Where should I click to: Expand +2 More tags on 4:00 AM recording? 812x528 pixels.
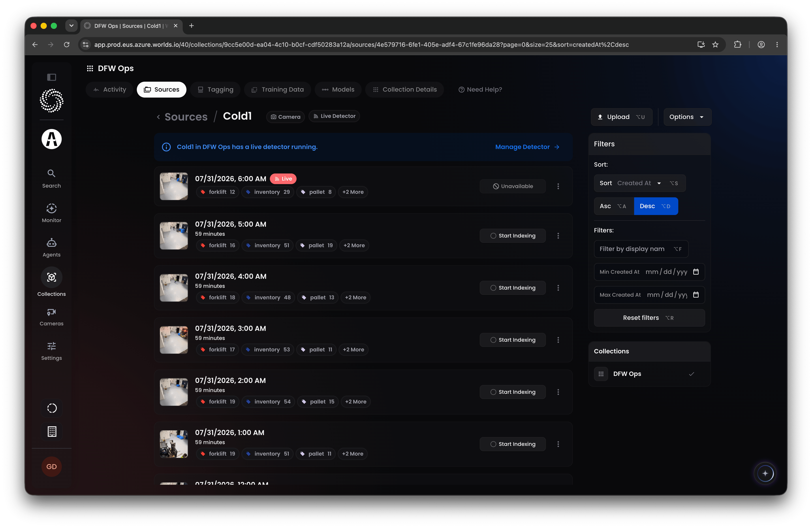coord(355,298)
